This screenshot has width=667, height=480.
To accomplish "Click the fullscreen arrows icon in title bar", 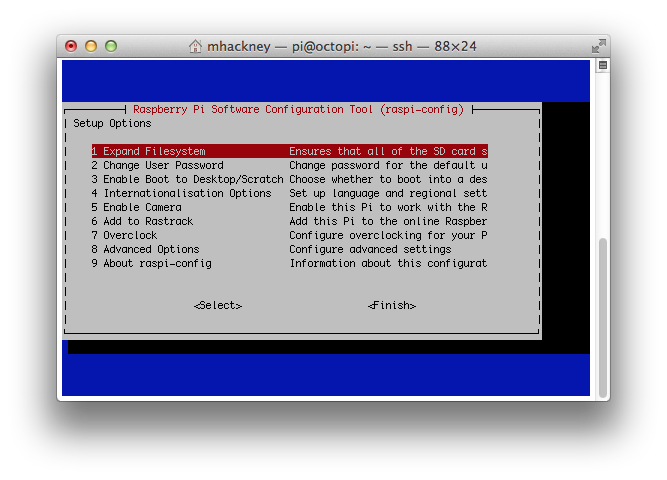I will [x=598, y=46].
